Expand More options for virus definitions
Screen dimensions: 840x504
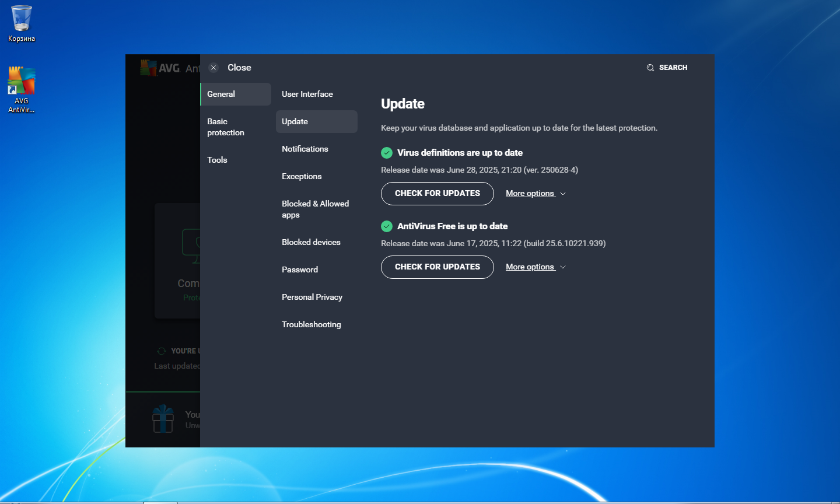click(535, 194)
